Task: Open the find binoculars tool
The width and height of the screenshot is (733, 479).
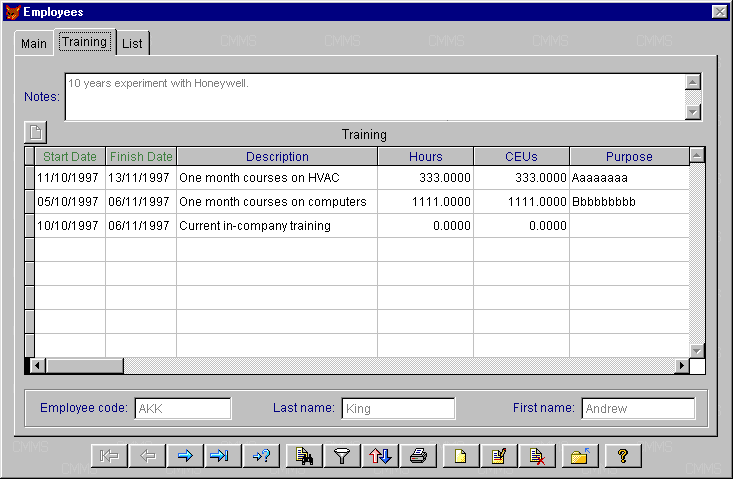Action: pyautogui.click(x=305, y=456)
